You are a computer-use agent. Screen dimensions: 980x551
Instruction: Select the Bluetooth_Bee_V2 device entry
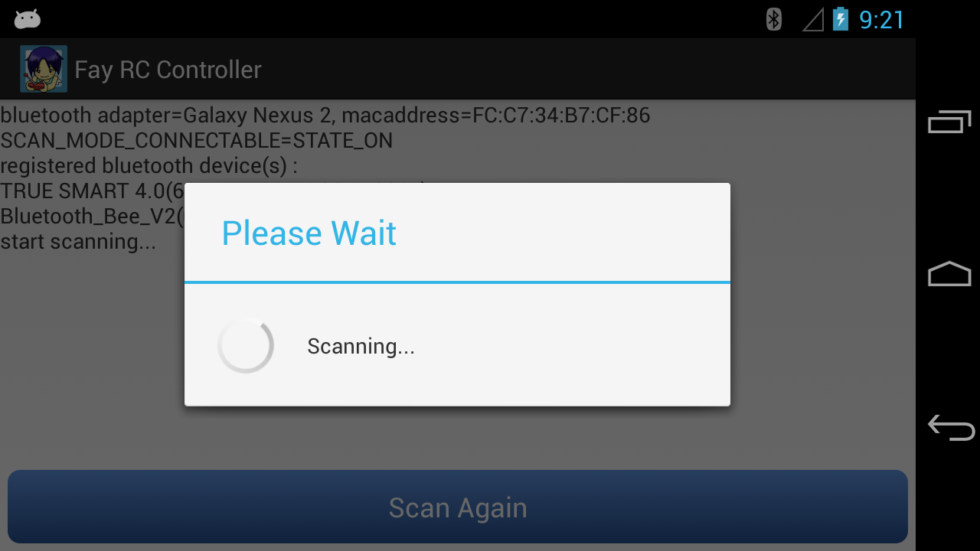click(x=92, y=217)
